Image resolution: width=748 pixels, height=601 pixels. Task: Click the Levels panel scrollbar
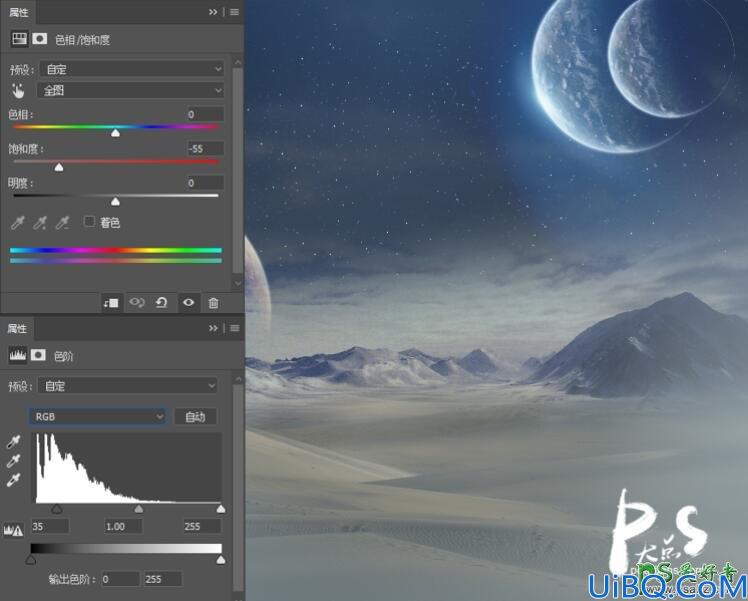pos(238,488)
